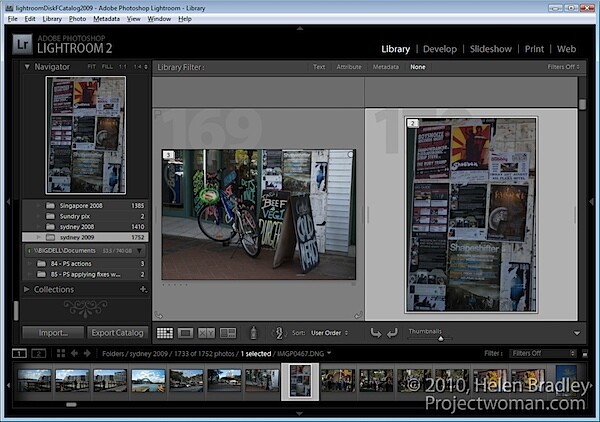Open the Photo menu
This screenshot has height=422, width=600.
point(77,19)
